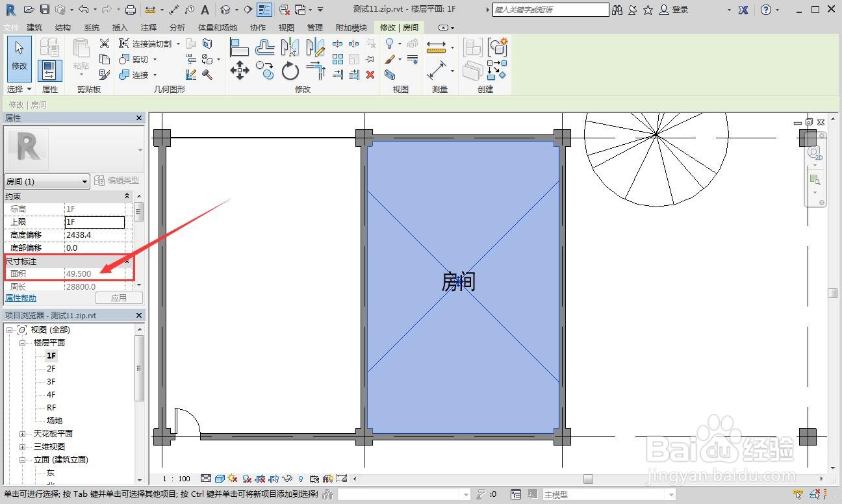Expand the 天花板平面 tree node
Image resolution: width=842 pixels, height=504 pixels.
[x=22, y=434]
